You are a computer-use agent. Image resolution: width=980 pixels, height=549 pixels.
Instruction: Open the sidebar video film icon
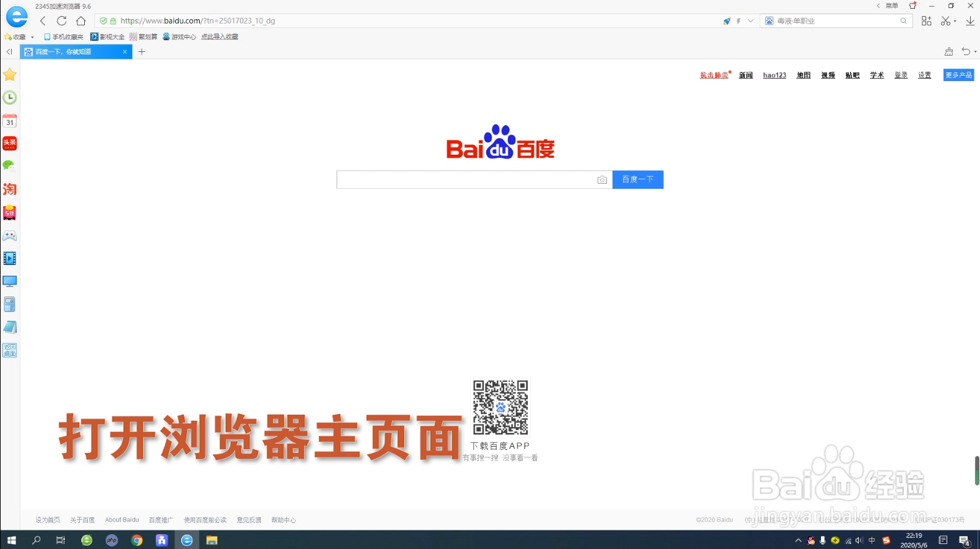(10, 259)
